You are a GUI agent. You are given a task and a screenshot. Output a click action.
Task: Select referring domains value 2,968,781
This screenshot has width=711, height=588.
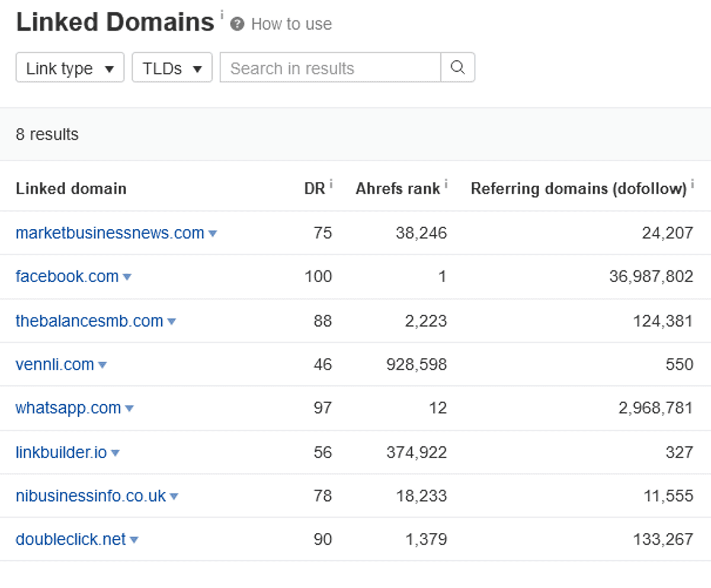[x=656, y=408]
